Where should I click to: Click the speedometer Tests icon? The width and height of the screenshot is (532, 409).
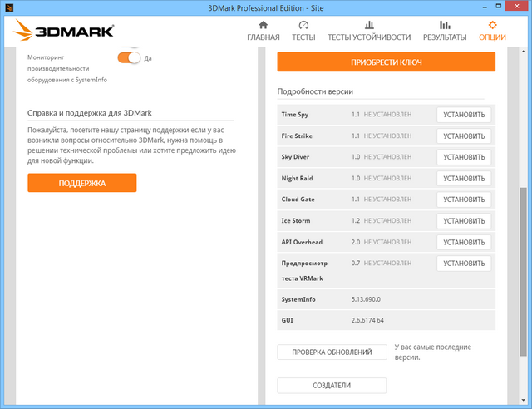coord(303,25)
